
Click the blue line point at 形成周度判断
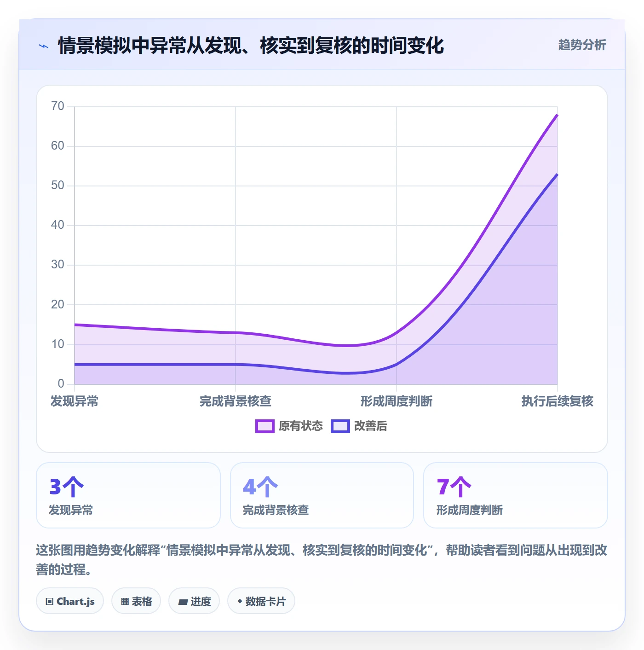397,364
